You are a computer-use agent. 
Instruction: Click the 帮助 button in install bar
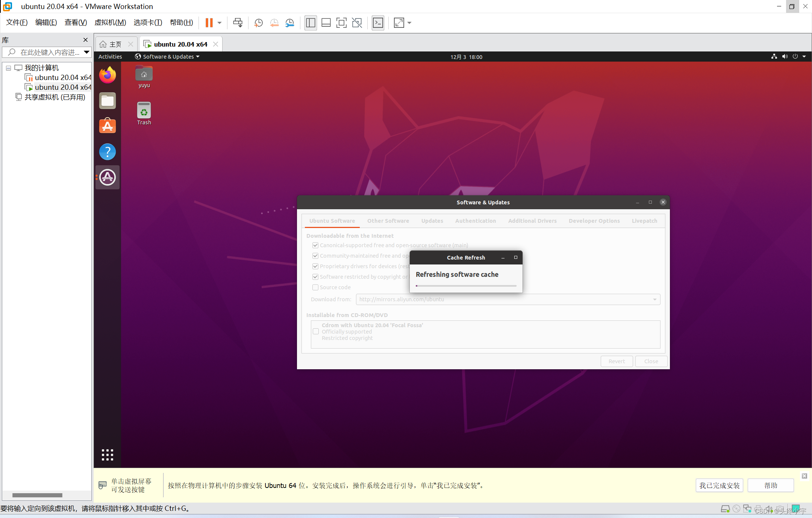(x=771, y=485)
